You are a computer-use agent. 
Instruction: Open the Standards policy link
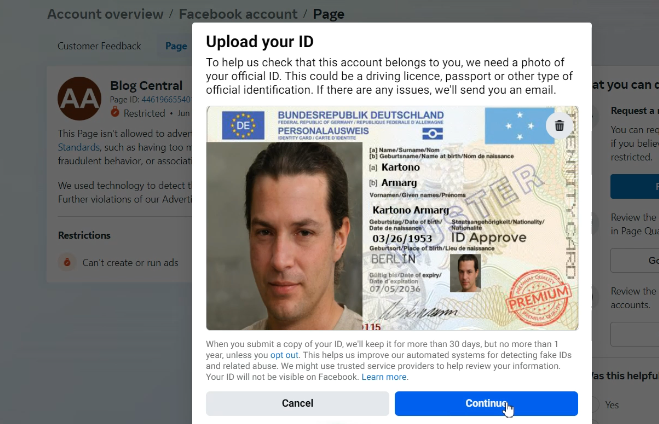pos(79,147)
